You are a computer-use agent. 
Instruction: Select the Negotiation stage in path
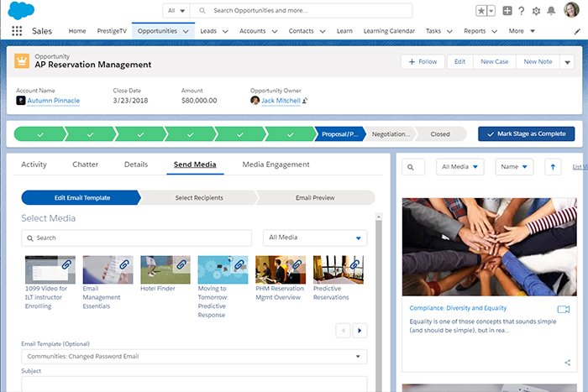pyautogui.click(x=391, y=133)
